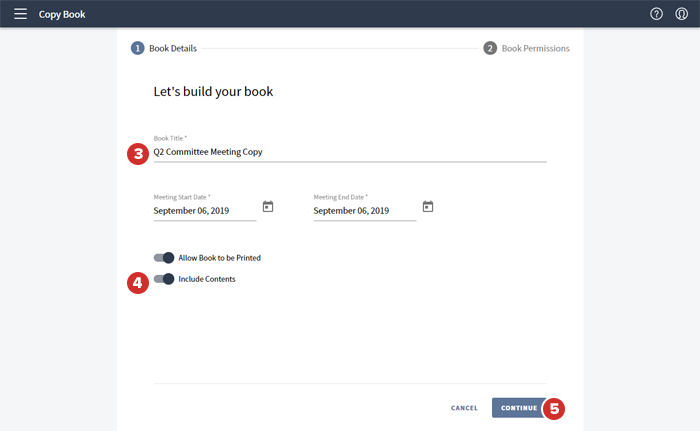Select the Book Details step label

tap(173, 48)
